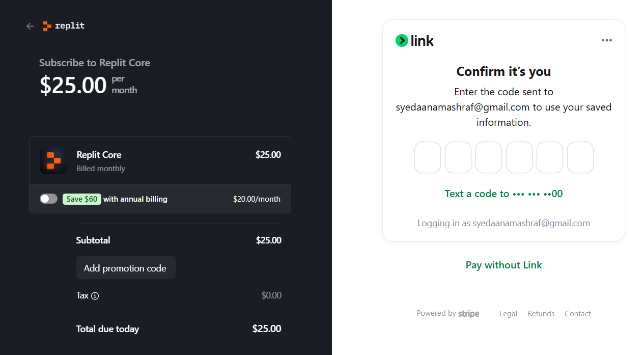Click the Save $60 badge
Screen dimensions: 644x355
82,199
